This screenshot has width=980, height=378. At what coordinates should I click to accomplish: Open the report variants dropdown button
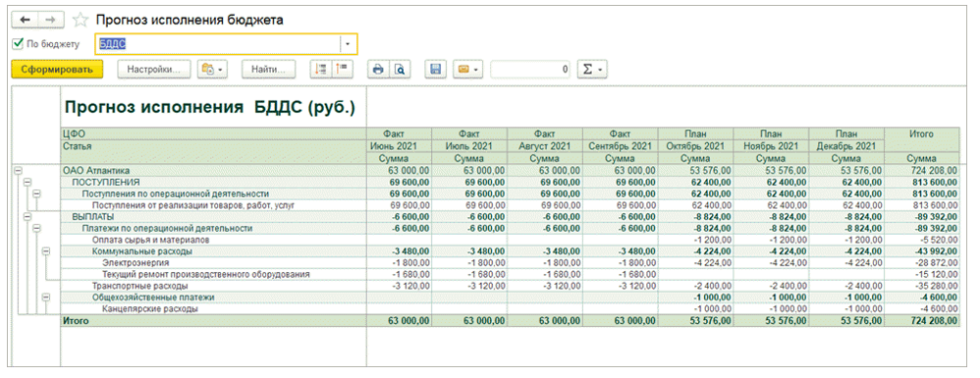point(212,70)
